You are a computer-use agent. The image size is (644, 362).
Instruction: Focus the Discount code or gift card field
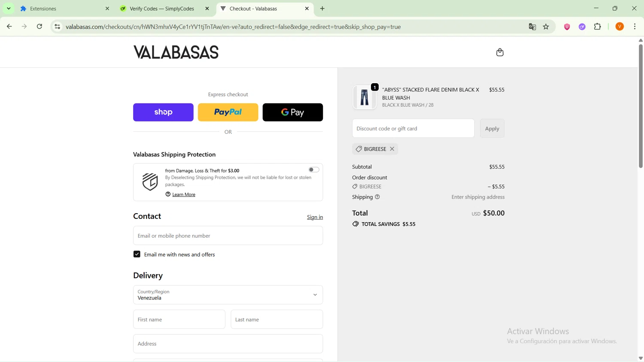(x=413, y=128)
